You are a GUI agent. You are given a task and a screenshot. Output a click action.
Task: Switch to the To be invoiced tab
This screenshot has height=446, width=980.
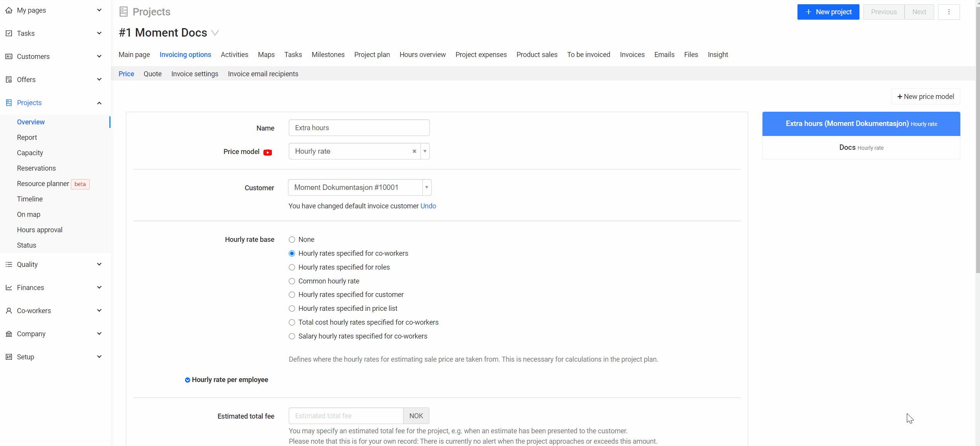(589, 55)
